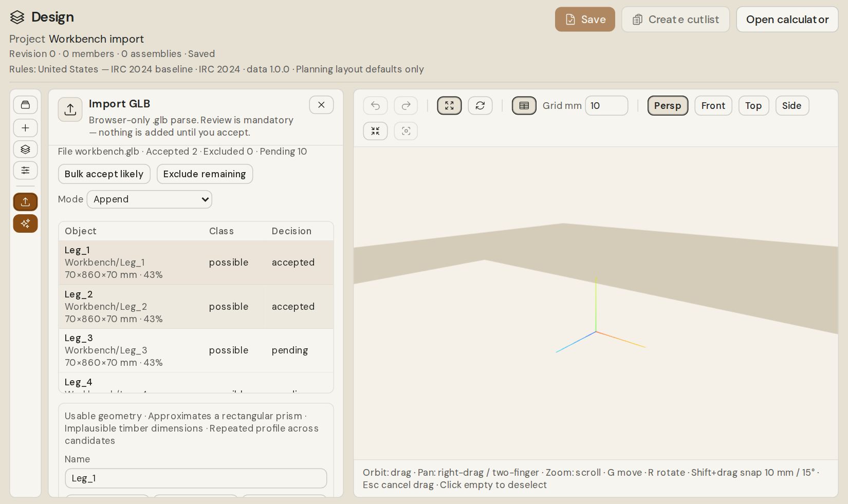848x504 pixels.
Task: Toggle the expand fullscreen viewport icon
Action: [x=449, y=106]
